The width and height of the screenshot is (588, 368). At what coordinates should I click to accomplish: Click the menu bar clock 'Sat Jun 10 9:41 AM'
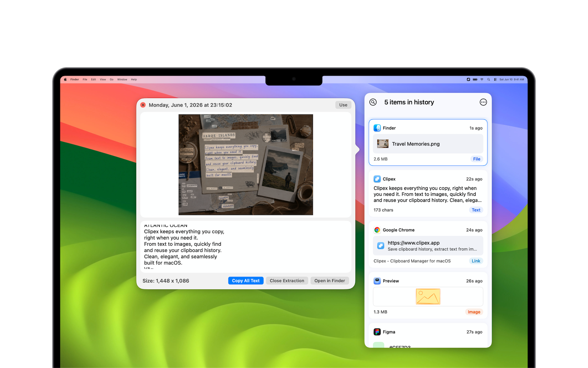tap(512, 79)
